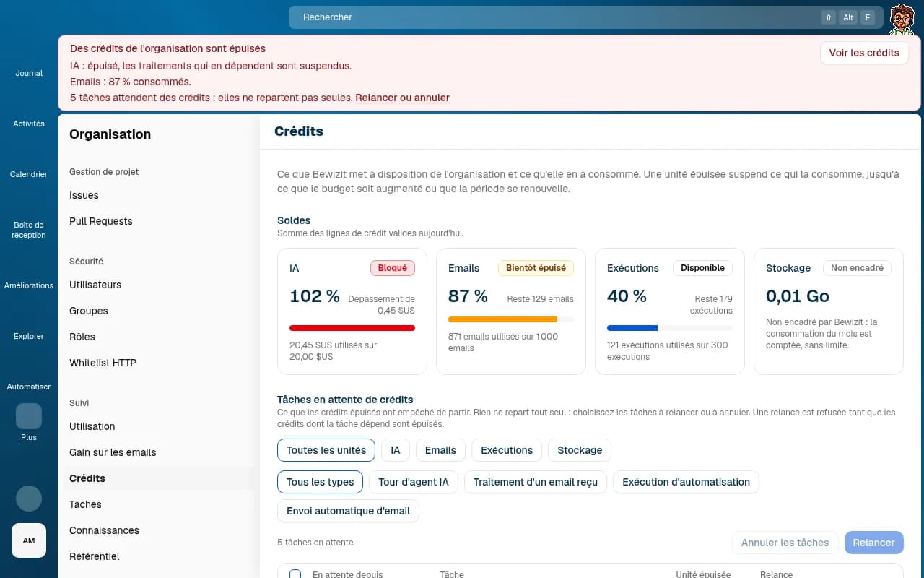The width and height of the screenshot is (924, 578).
Task: Click the AM account badge in the left rail
Action: (x=29, y=540)
